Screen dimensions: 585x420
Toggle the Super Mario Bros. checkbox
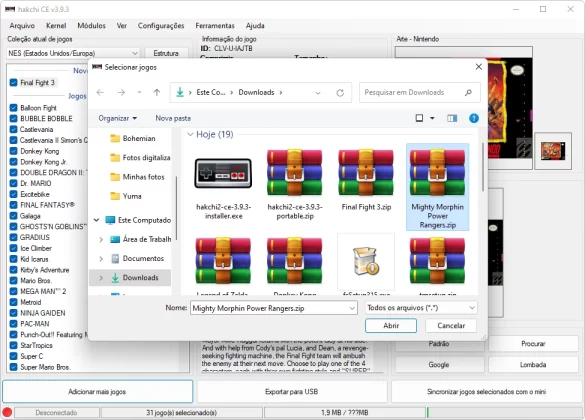coord(13,367)
